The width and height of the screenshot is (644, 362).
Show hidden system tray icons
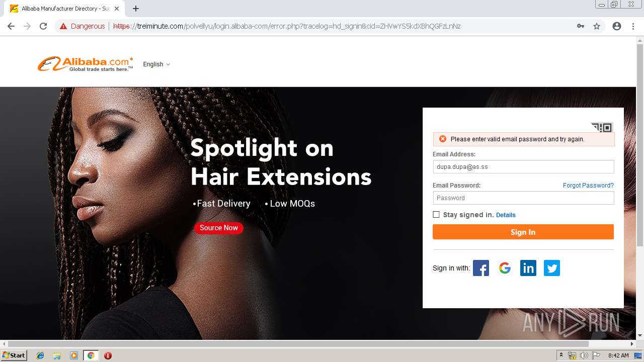561,355
